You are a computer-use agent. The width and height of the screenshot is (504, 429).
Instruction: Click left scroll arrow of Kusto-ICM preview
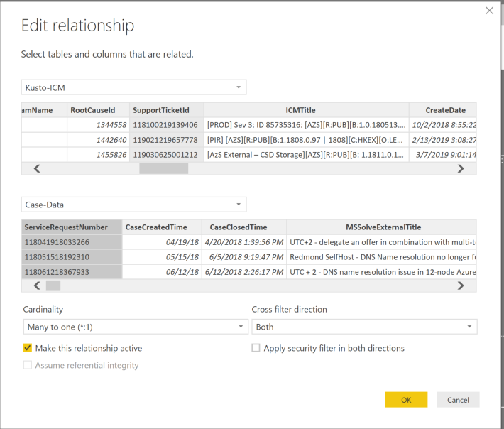tap(37, 168)
